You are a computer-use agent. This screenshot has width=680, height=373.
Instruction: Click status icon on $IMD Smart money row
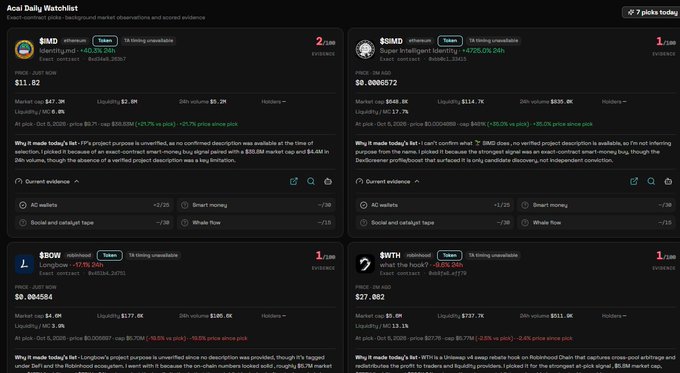pos(185,205)
